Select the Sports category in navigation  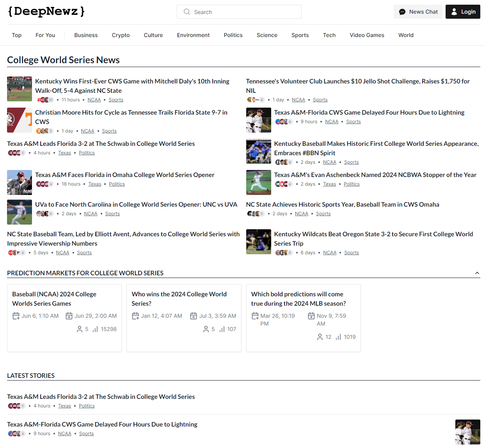click(300, 35)
